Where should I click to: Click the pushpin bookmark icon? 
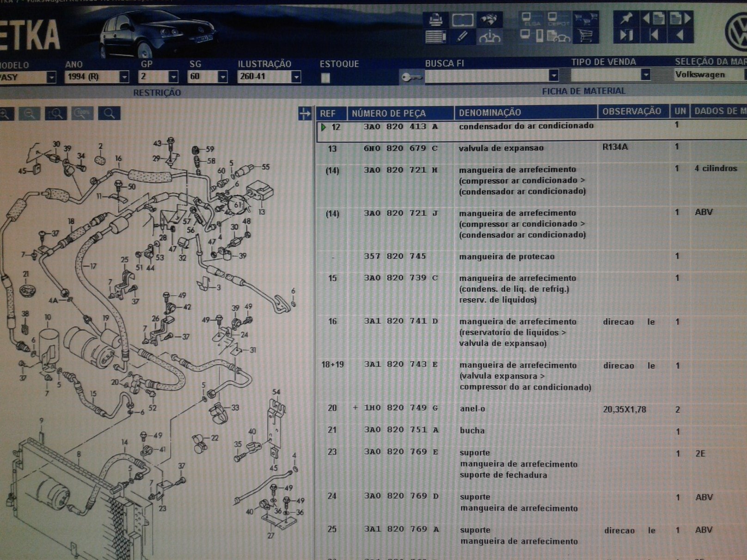(x=626, y=18)
